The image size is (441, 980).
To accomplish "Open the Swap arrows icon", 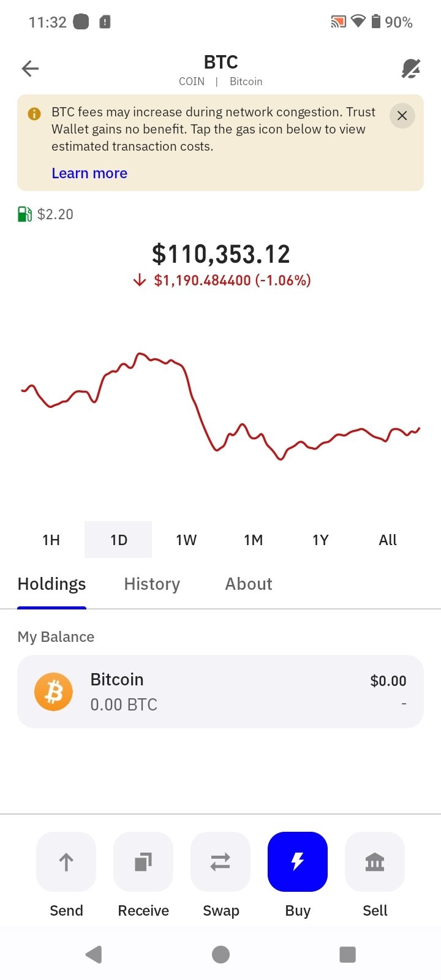I will point(221,862).
